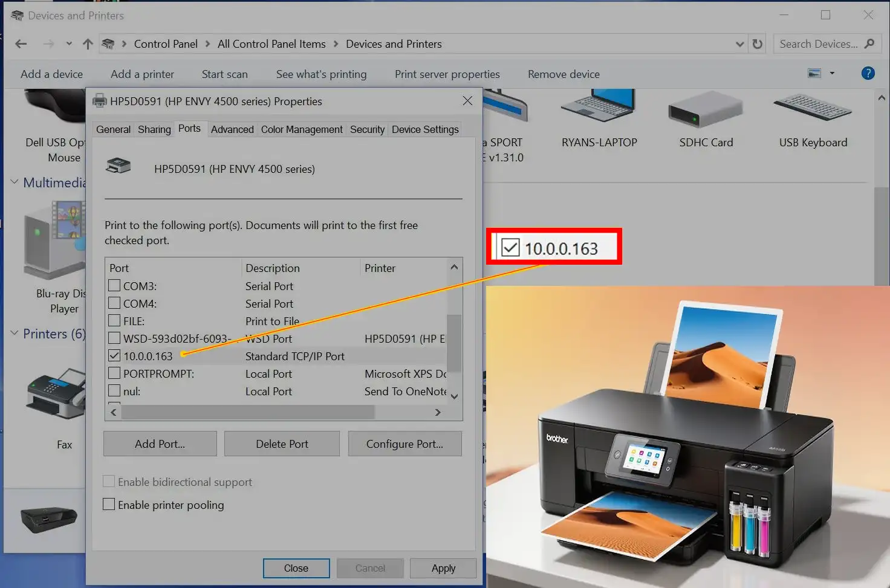Select the USB Keyboard device icon
The height and width of the screenshot is (588, 890).
click(813, 107)
